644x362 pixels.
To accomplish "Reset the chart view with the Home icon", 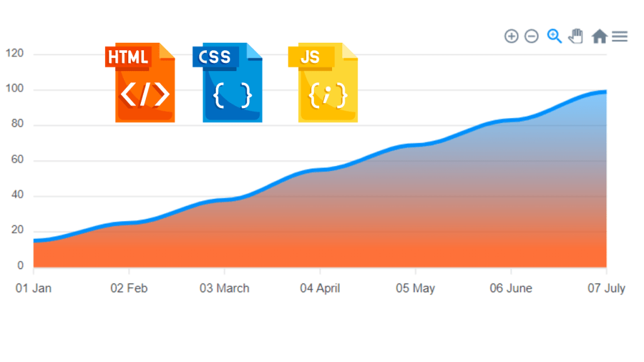I will [x=597, y=36].
